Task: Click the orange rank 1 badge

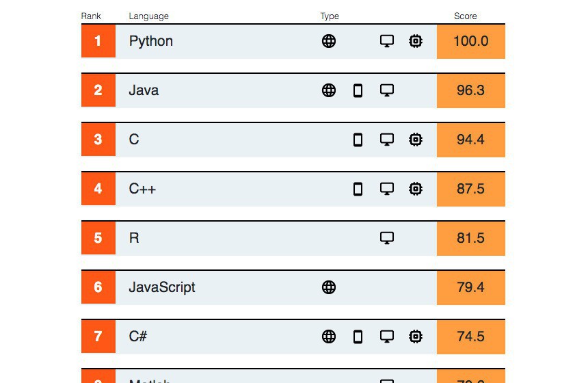Action: [x=98, y=41]
